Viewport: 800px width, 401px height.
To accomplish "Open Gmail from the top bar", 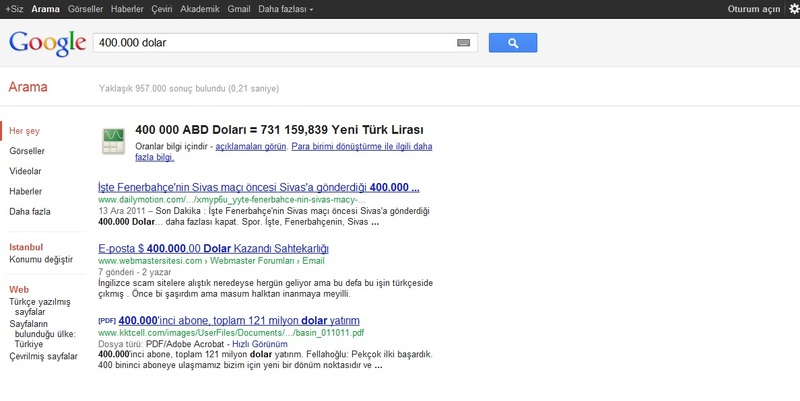I will coord(239,9).
